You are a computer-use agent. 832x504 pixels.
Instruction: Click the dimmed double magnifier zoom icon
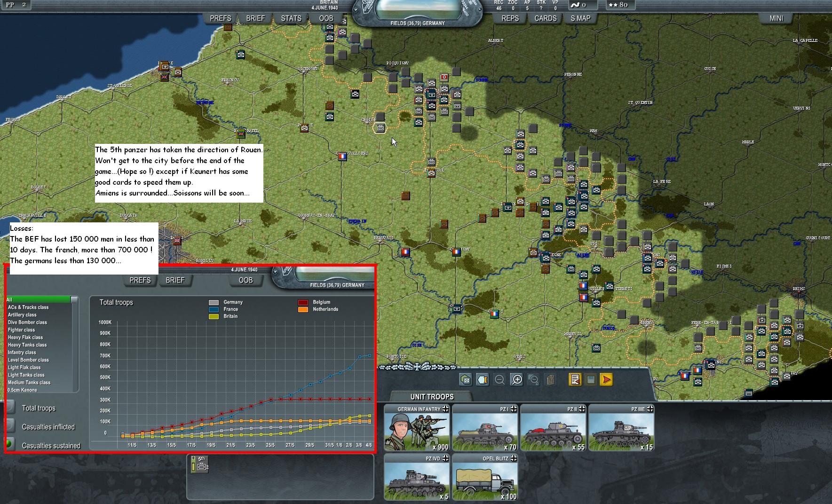pos(533,379)
